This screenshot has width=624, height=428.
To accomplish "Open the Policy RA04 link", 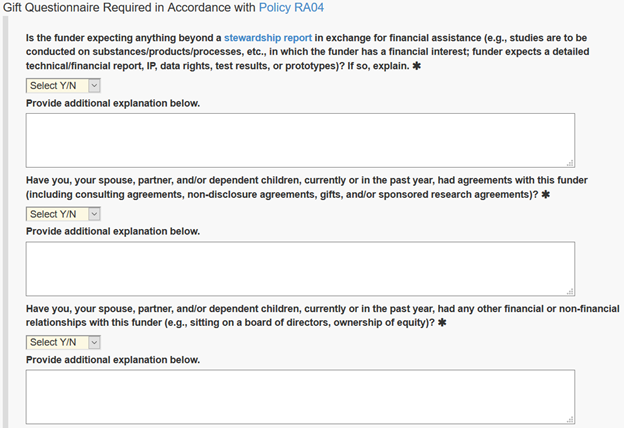I will [292, 8].
